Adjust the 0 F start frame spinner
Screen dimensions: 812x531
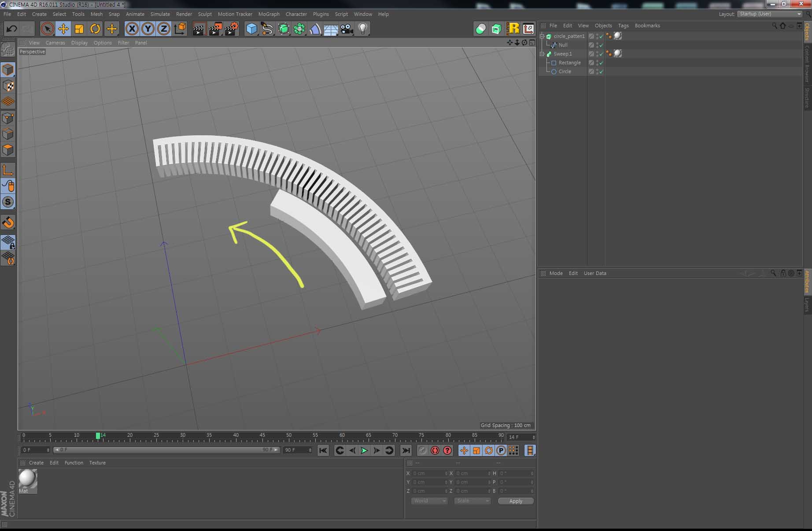(x=48, y=450)
